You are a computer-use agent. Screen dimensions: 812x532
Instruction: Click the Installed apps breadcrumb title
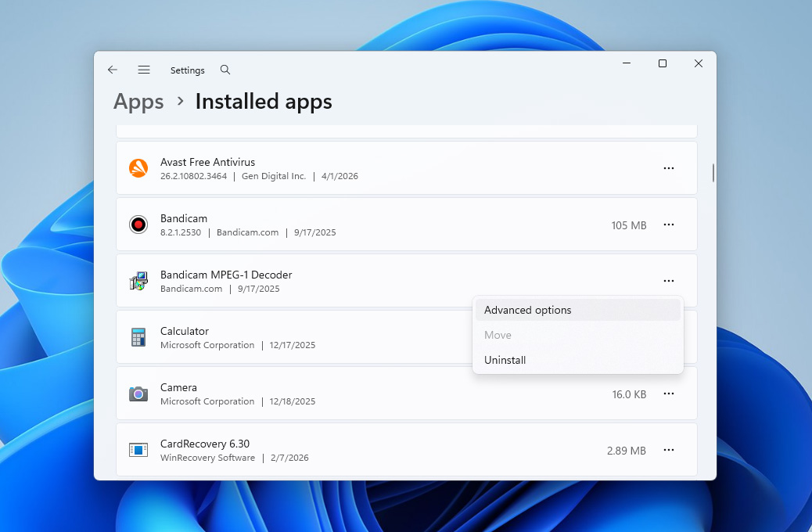(x=264, y=102)
